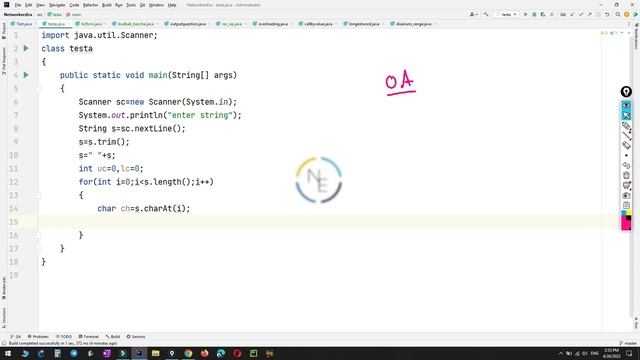Screen dimensions: 640x360
Task: Click the black circle annotation tool icon
Action: (626, 92)
